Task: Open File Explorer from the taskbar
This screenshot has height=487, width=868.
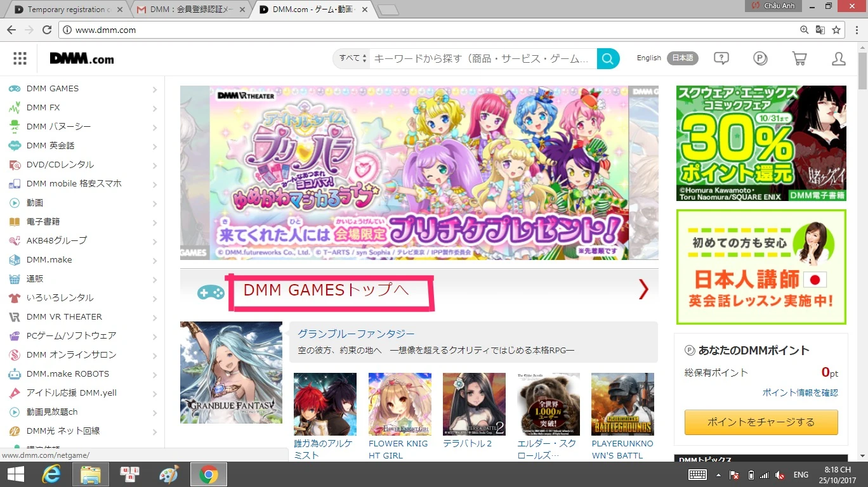Action: 91,474
